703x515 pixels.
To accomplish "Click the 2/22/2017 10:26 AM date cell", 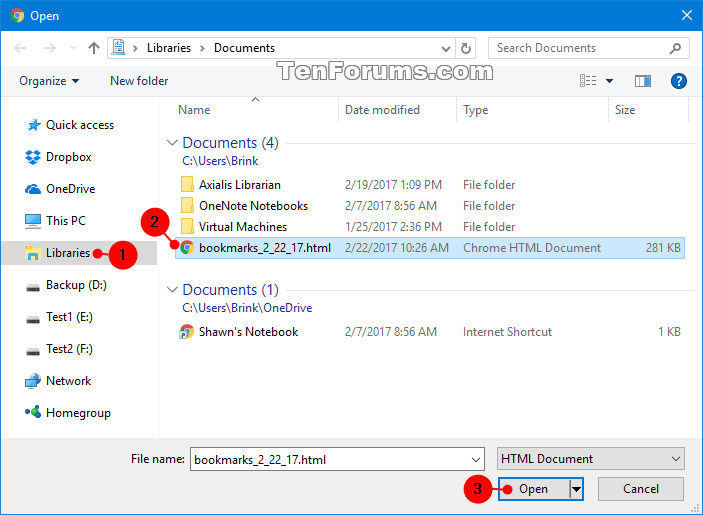I will (396, 248).
